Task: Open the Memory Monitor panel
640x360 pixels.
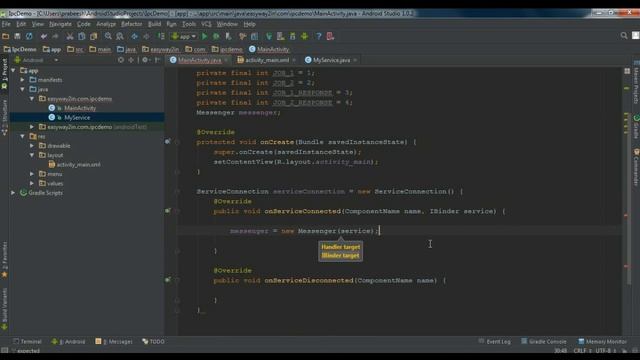Action: coord(602,342)
